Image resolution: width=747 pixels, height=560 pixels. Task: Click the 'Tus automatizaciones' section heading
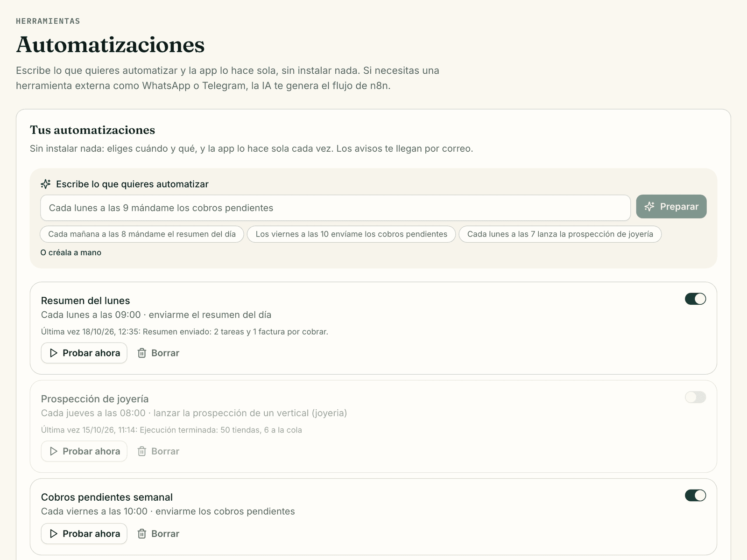[92, 130]
